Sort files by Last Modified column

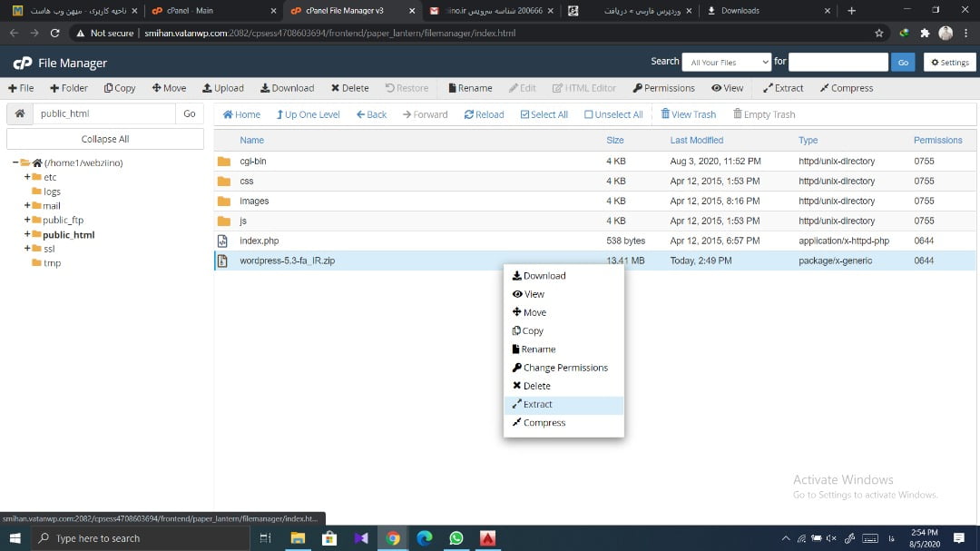click(696, 140)
